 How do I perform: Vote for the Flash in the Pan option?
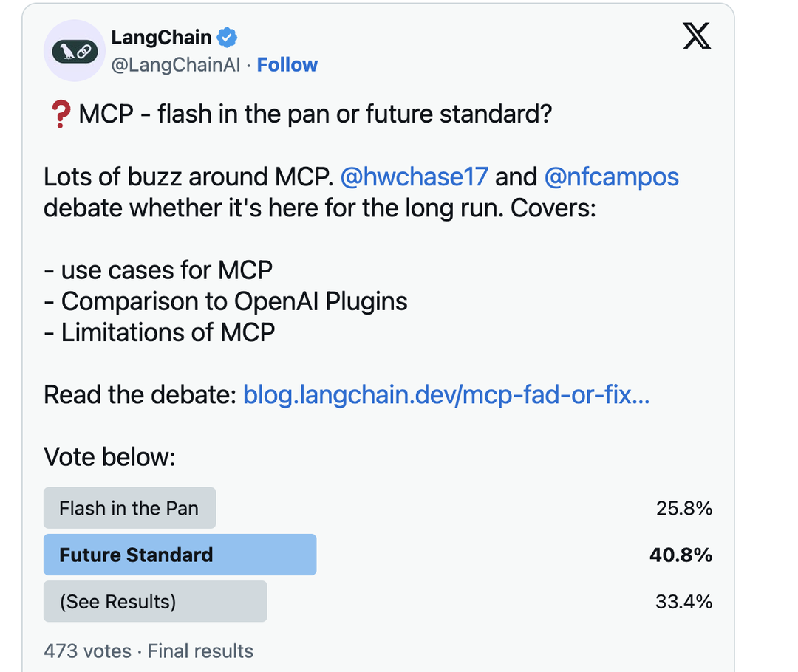click(x=129, y=507)
